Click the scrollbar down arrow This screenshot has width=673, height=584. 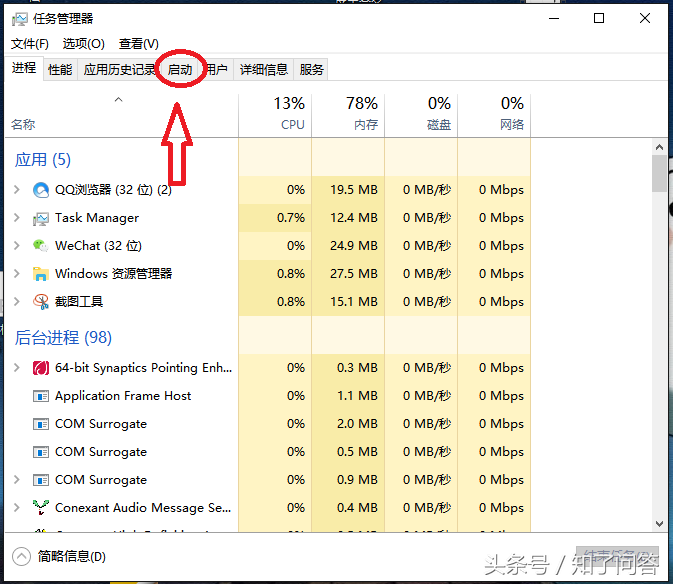(659, 524)
